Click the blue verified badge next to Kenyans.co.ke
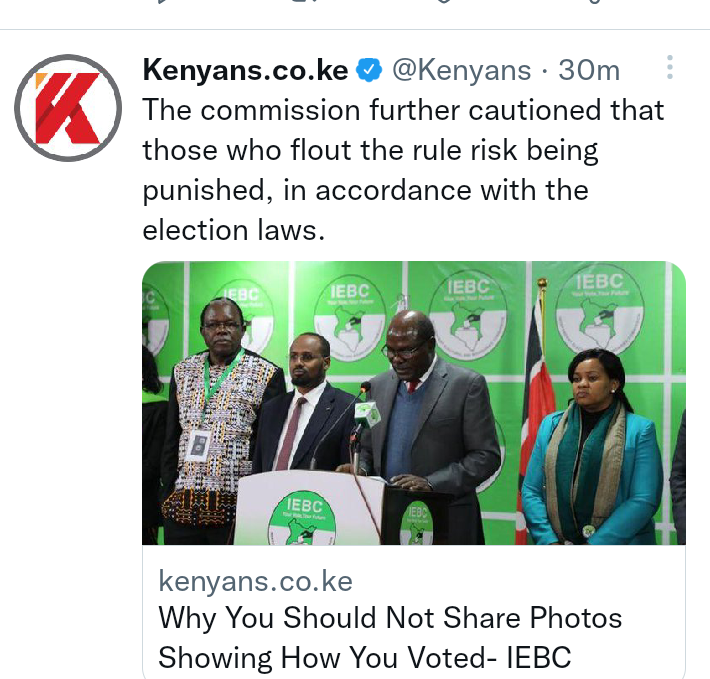Screen dimensions: 710x679 coord(369,70)
